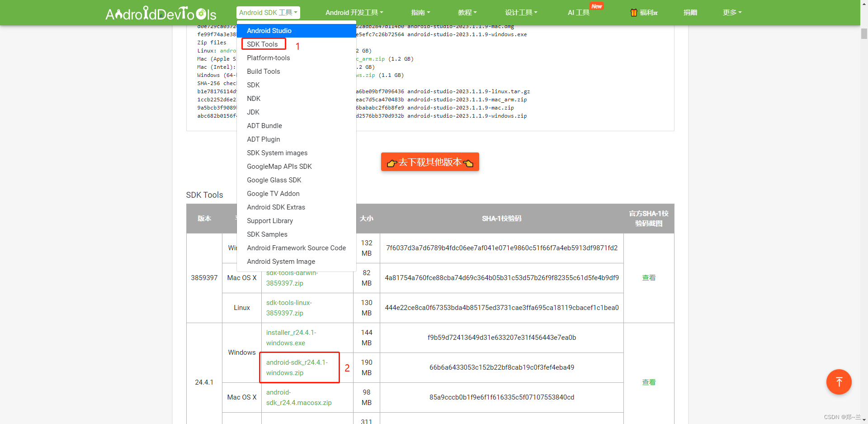Click the gift icon beside 福利
This screenshot has width=868, height=424.
633,13
